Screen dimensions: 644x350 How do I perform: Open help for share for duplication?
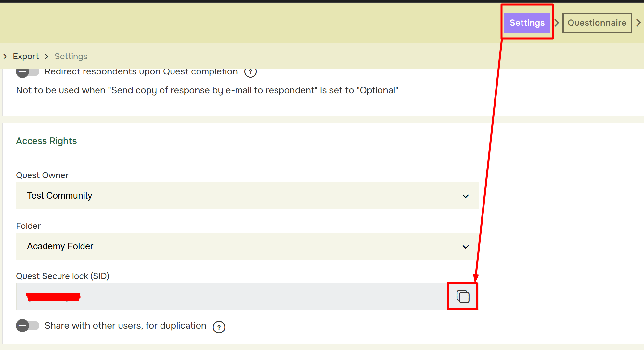[x=219, y=327]
